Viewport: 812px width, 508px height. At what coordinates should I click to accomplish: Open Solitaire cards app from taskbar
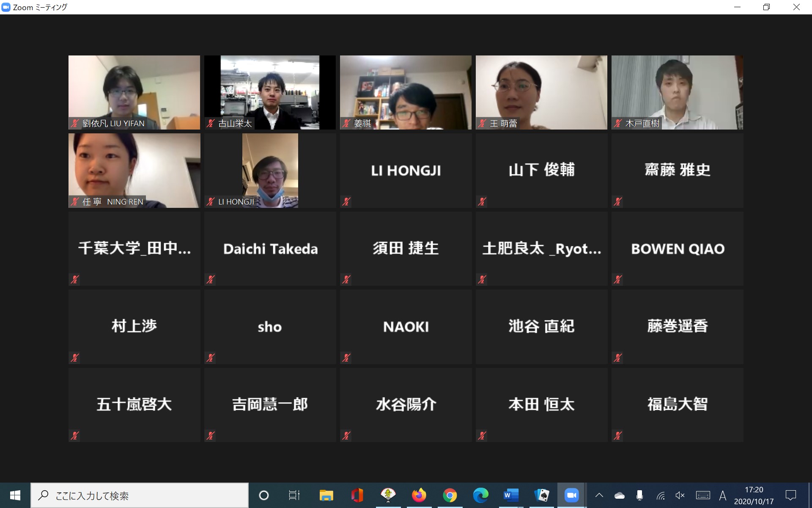pyautogui.click(x=542, y=495)
